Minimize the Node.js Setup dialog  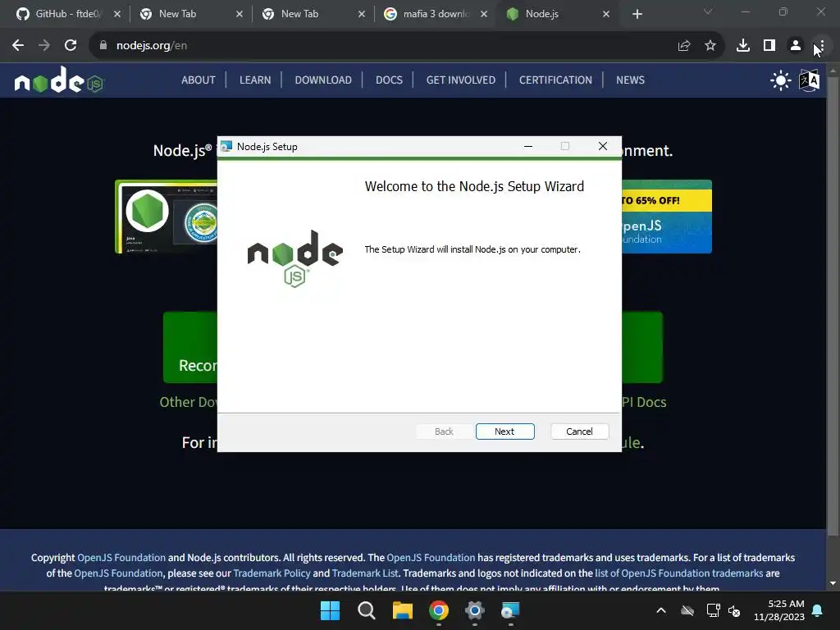pos(528,146)
